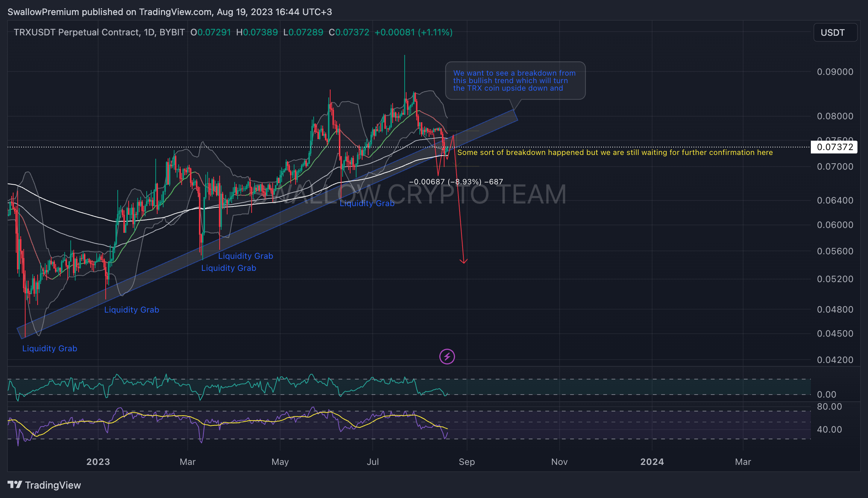Click the blue breakdown note callout

click(515, 80)
